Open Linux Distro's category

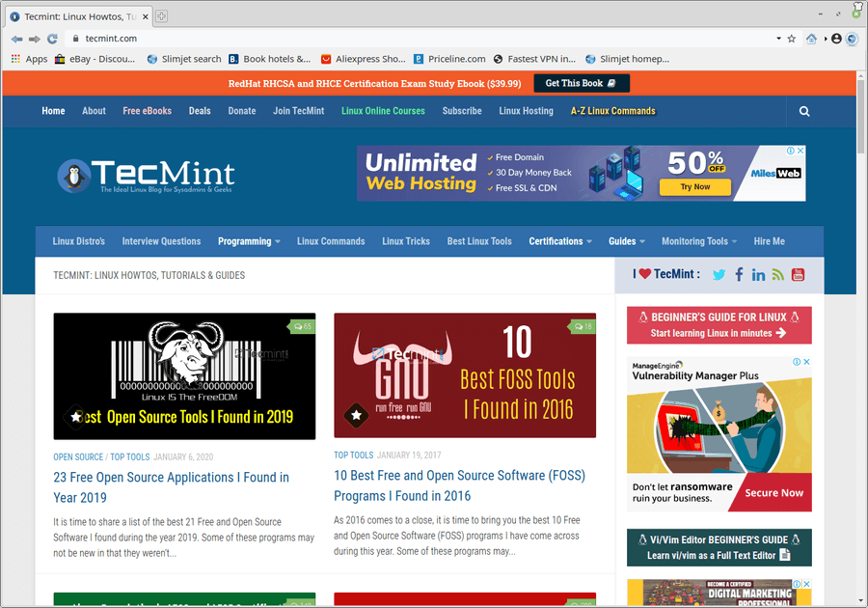[x=79, y=241]
